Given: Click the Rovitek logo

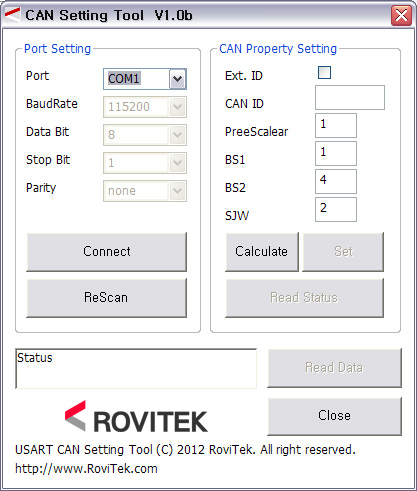Looking at the screenshot, I should pyautogui.click(x=136, y=417).
